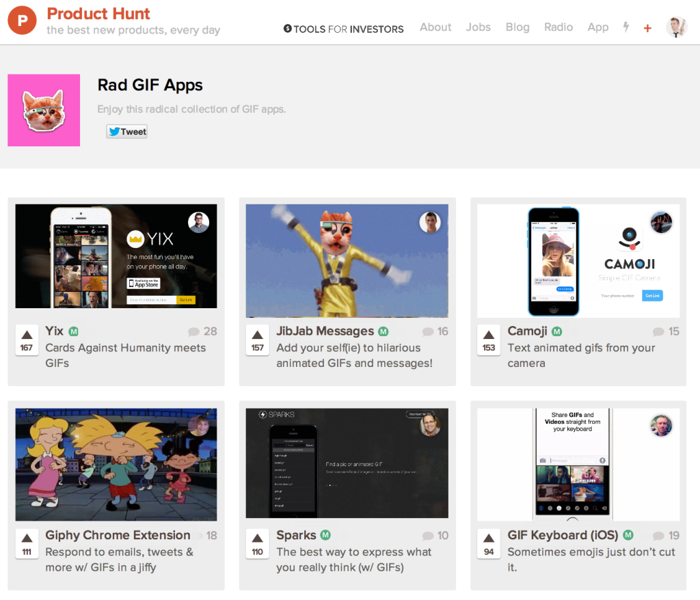Open the JibJab Messages title link
This screenshot has width=700, height=600.
point(325,331)
